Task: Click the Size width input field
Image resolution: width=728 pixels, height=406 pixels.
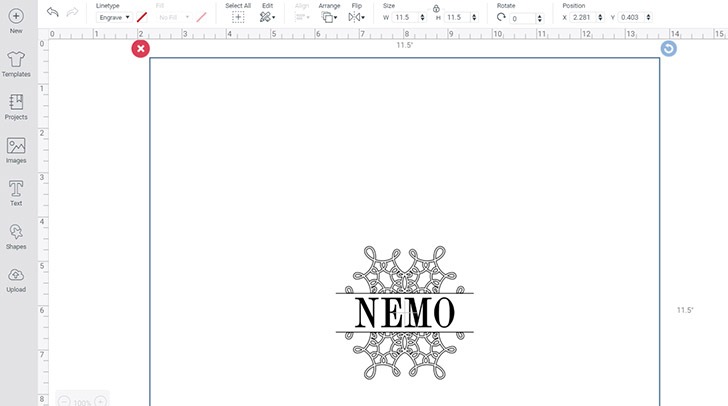Action: (405, 18)
